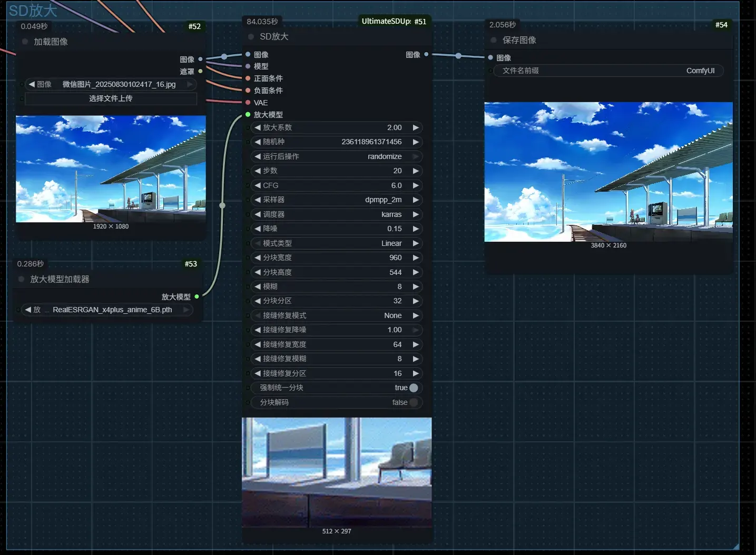Click the 接缝修复降噪 1.00 field
The width and height of the screenshot is (756, 555).
click(x=337, y=330)
